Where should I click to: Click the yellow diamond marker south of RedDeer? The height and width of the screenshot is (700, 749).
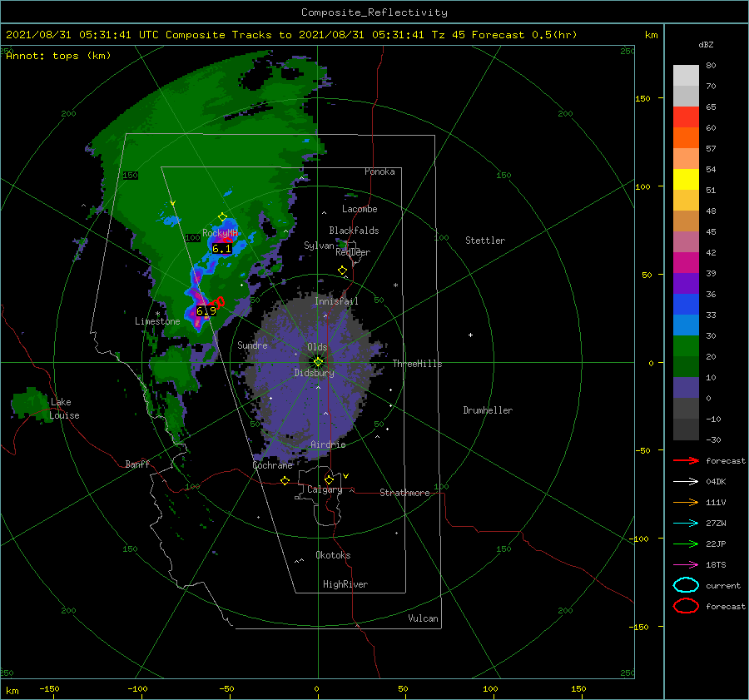342,271
